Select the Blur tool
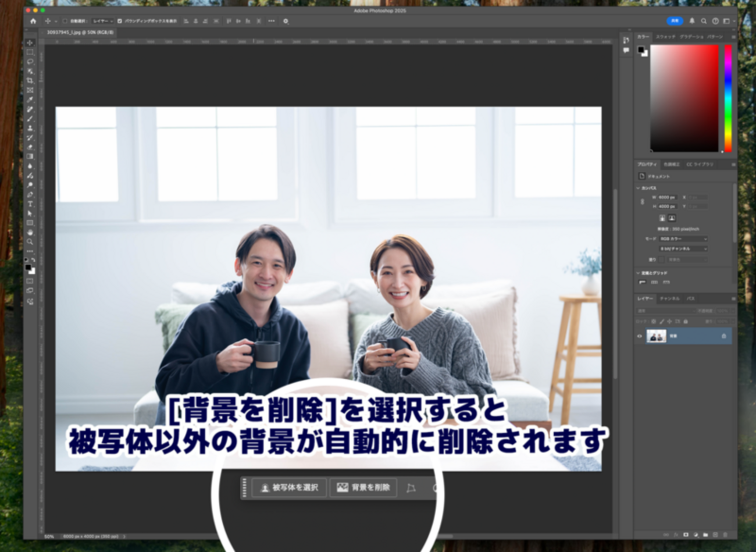This screenshot has width=756, height=552. tap(30, 166)
